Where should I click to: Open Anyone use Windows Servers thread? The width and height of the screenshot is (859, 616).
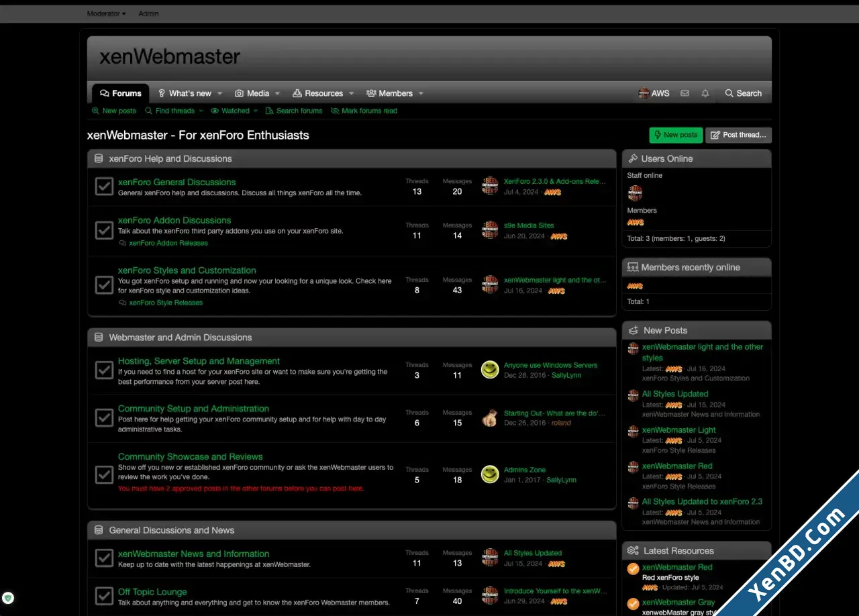pos(550,365)
